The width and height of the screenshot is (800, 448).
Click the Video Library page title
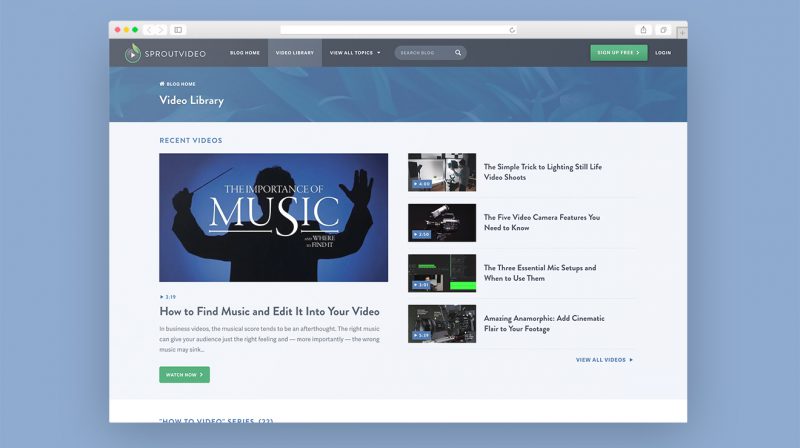191,101
